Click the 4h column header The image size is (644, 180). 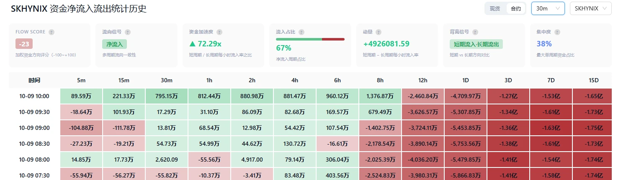pos(295,80)
